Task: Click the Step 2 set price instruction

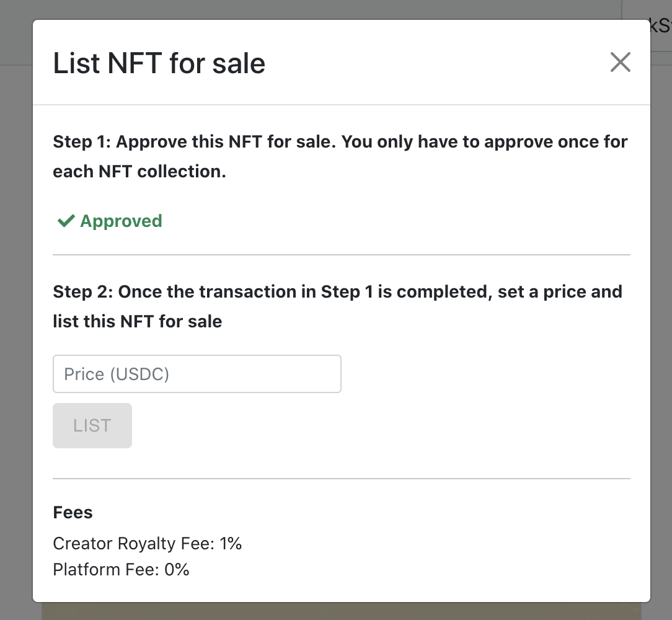Action: pyautogui.click(x=338, y=292)
